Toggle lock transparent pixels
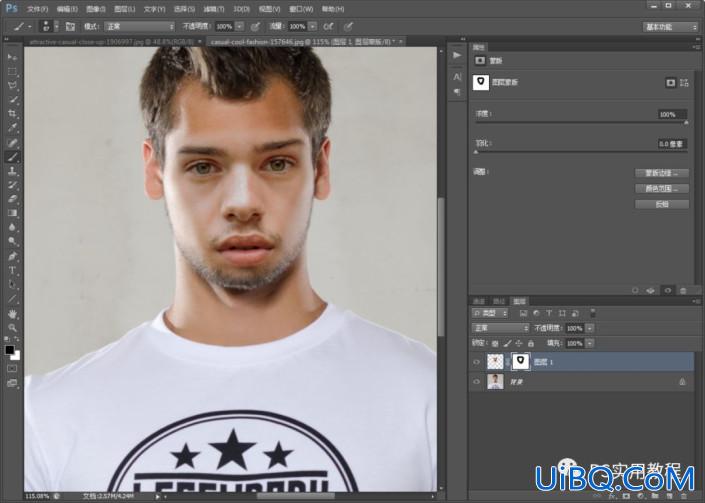The height and width of the screenshot is (503, 705). coord(495,343)
